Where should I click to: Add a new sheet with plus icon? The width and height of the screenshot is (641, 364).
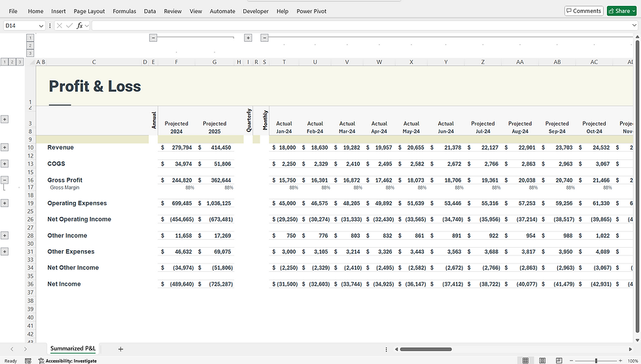120,349
